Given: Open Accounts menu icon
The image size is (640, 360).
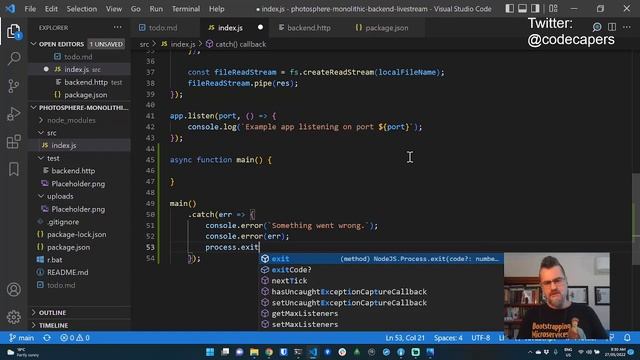Looking at the screenshot, I should 13,289.
